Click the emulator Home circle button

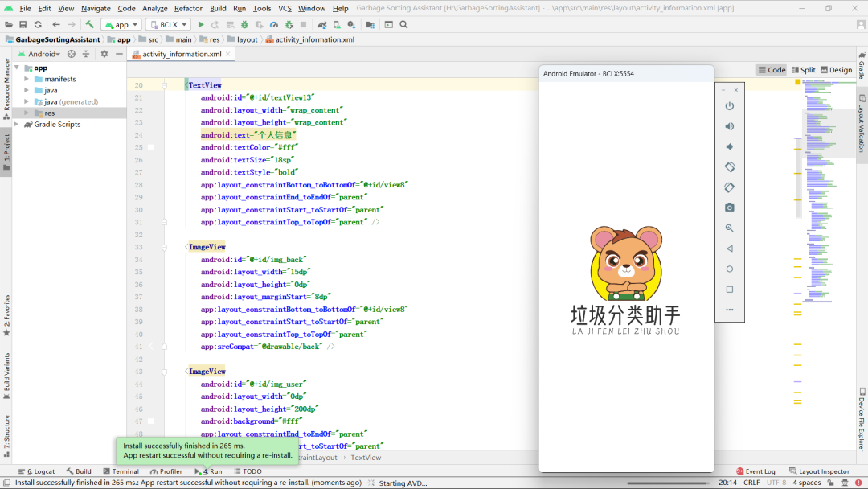click(x=730, y=269)
